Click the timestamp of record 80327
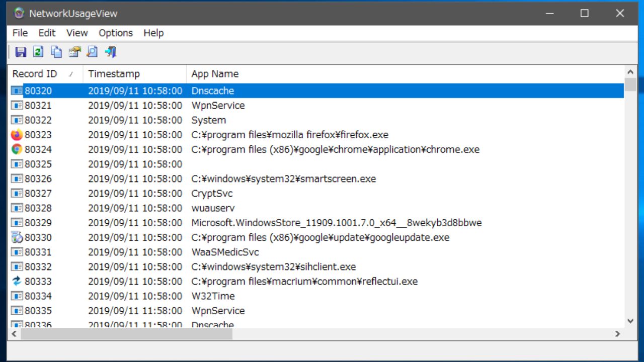The image size is (644, 362). tap(135, 194)
